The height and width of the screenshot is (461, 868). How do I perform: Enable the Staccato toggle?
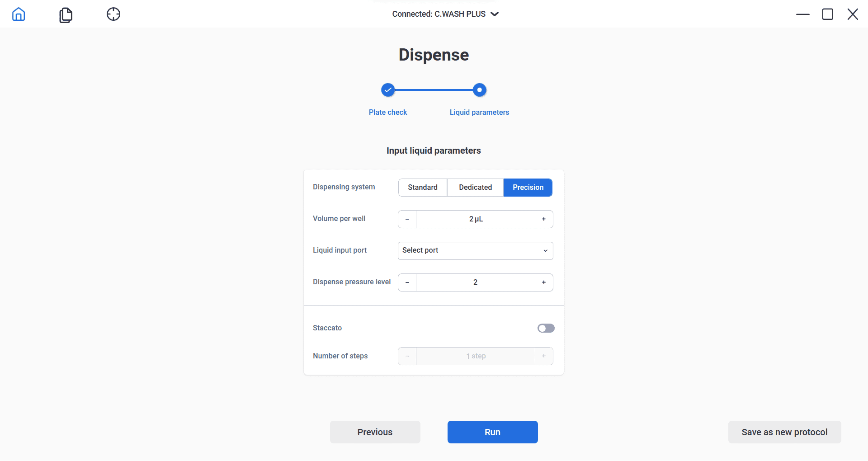(x=546, y=328)
